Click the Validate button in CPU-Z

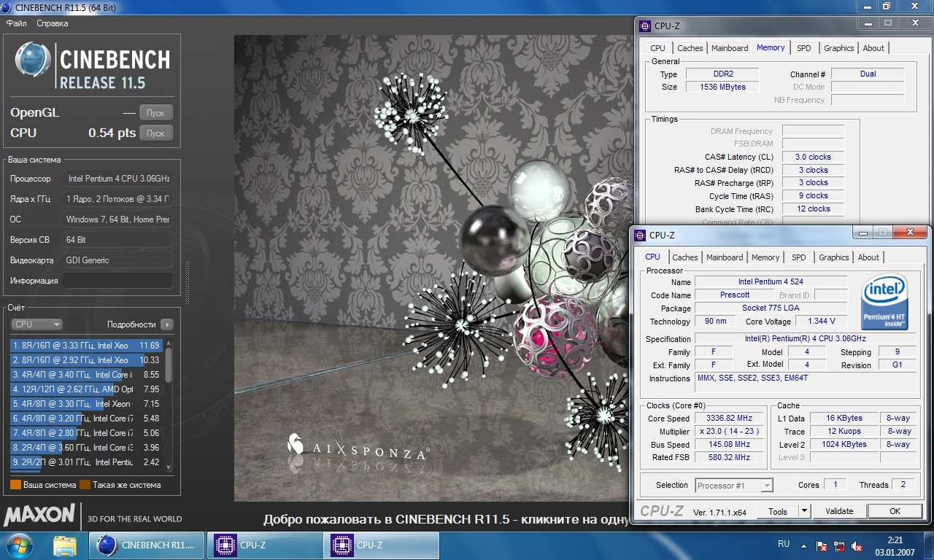tap(839, 511)
